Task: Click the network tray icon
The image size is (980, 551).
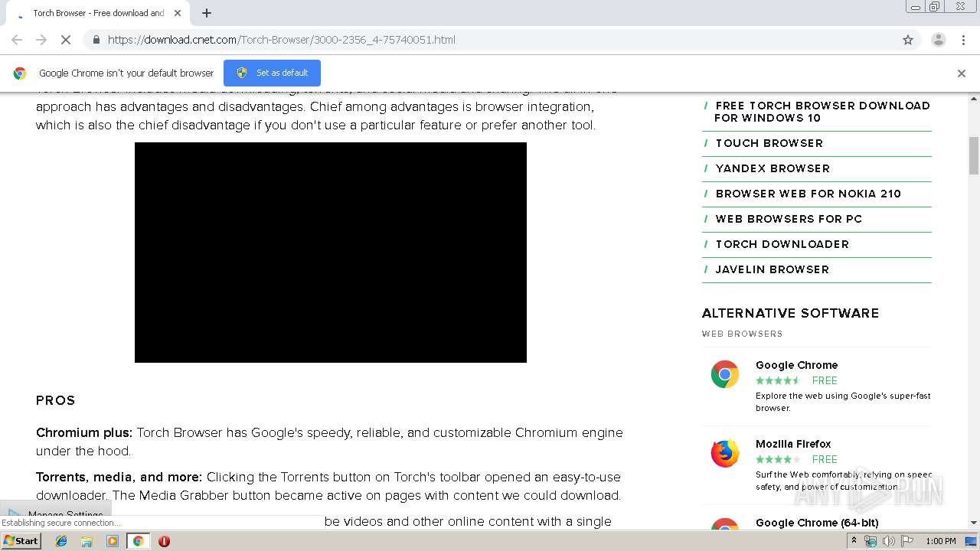Action: pyautogui.click(x=871, y=541)
